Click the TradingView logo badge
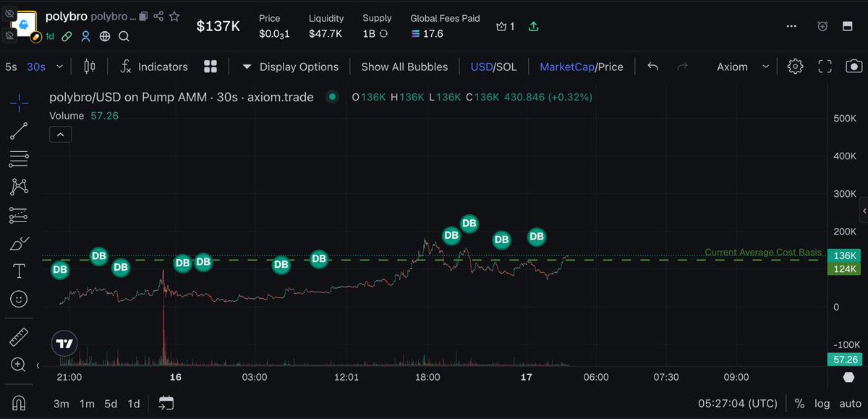The width and height of the screenshot is (868, 419). (x=65, y=344)
